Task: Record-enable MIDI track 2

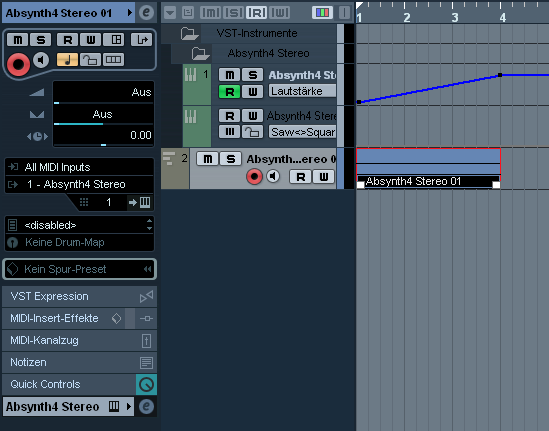Action: [x=254, y=176]
